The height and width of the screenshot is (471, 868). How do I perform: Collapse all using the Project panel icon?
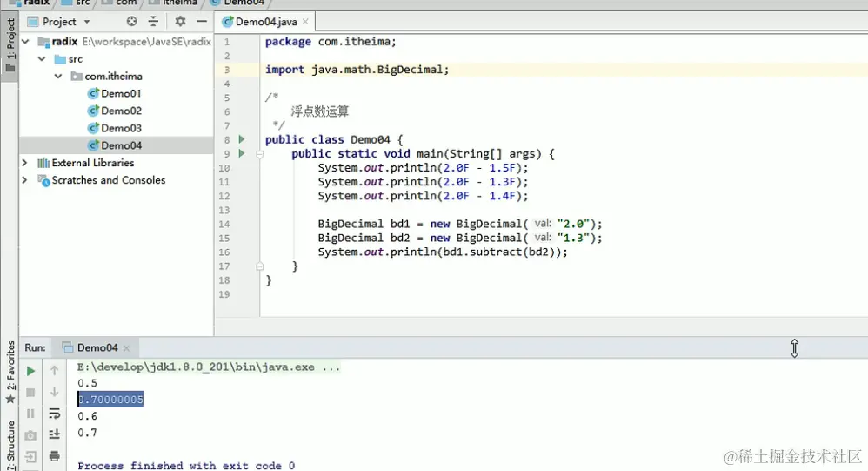coord(153,22)
